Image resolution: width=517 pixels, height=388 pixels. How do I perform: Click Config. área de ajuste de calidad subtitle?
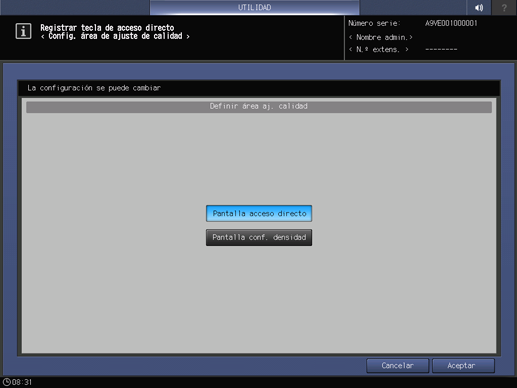(x=115, y=36)
